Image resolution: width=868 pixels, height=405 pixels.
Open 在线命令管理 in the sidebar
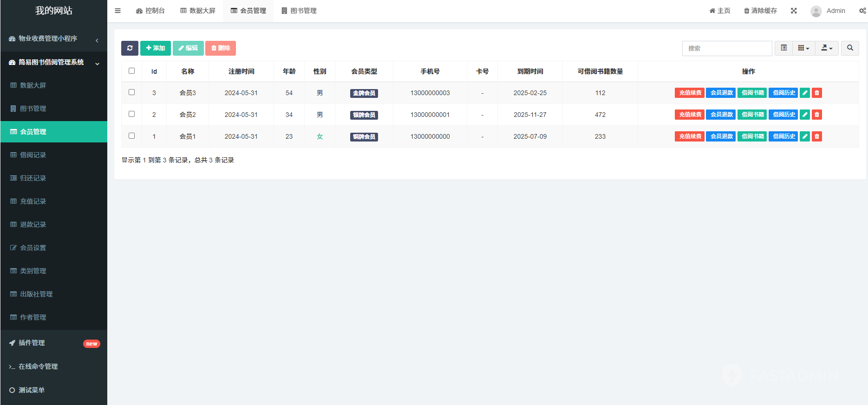click(54, 366)
